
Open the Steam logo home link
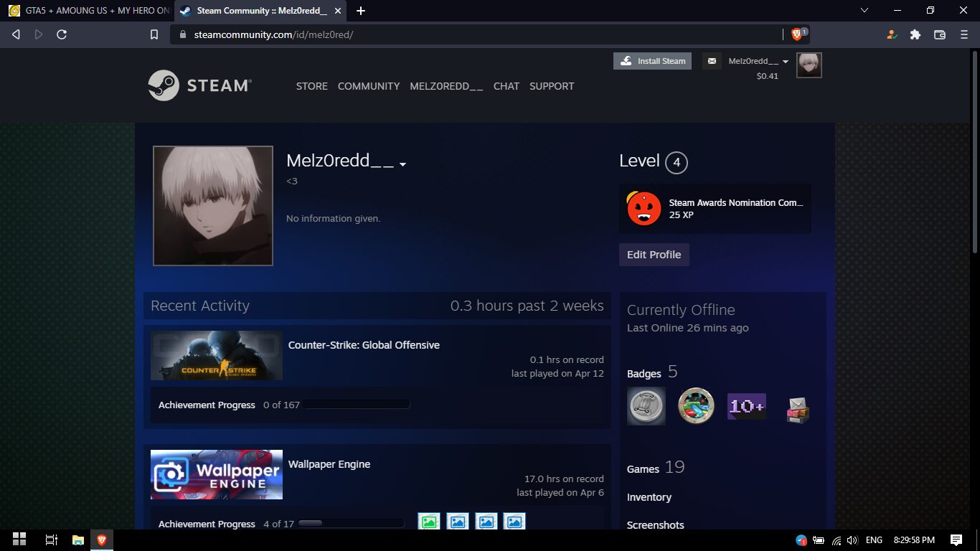pyautogui.click(x=199, y=85)
